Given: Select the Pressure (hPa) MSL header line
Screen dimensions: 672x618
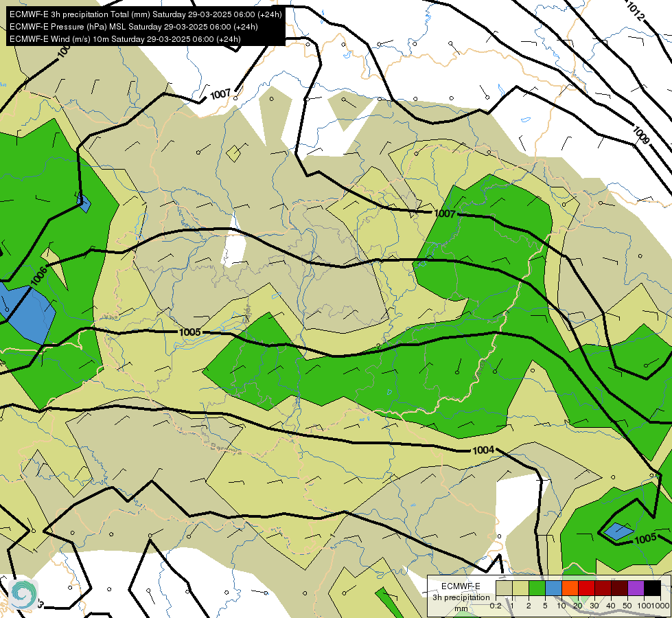Looking at the screenshot, I should pyautogui.click(x=133, y=27).
